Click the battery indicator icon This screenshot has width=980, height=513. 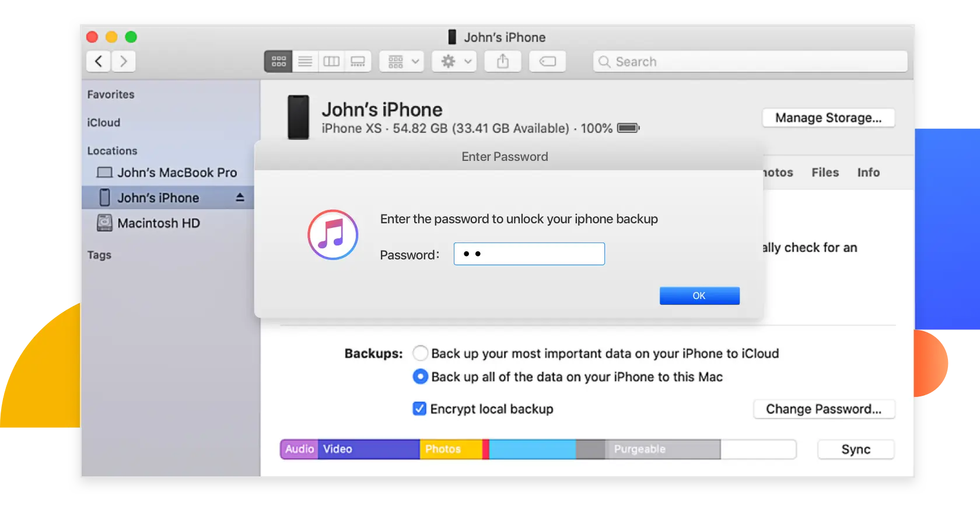tap(628, 128)
